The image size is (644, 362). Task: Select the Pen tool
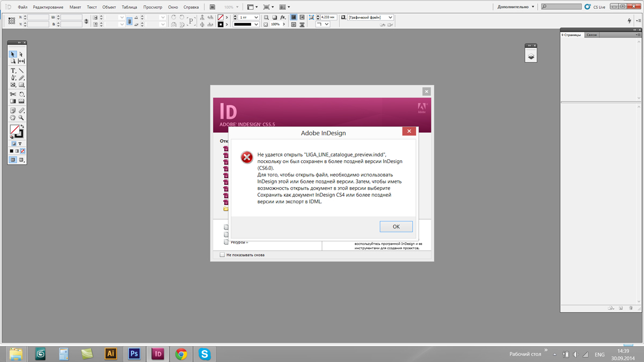point(13,78)
